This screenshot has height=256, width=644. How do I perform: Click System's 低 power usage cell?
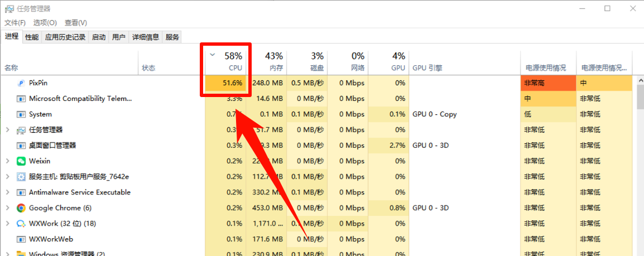point(548,114)
